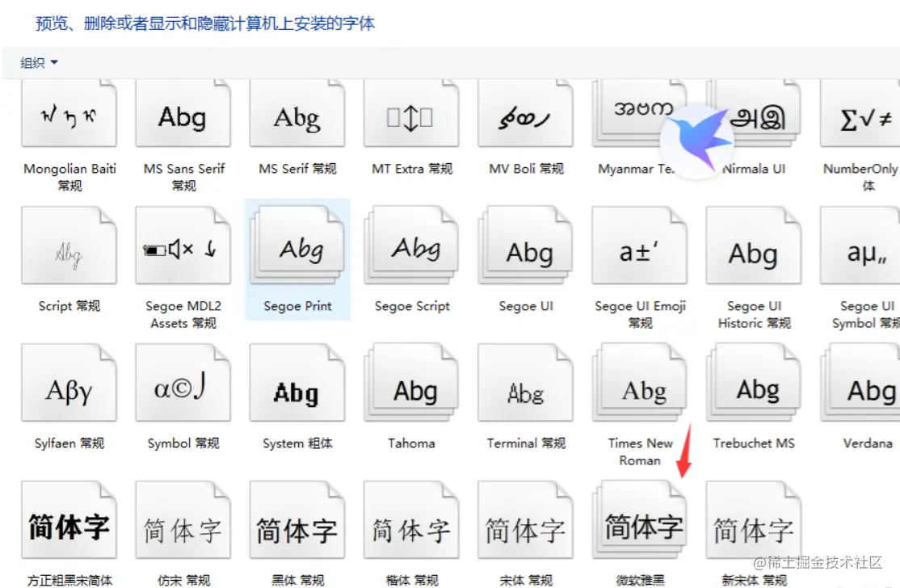Select the 微软雅黑 font icon
This screenshot has width=900, height=588.
coord(639,519)
